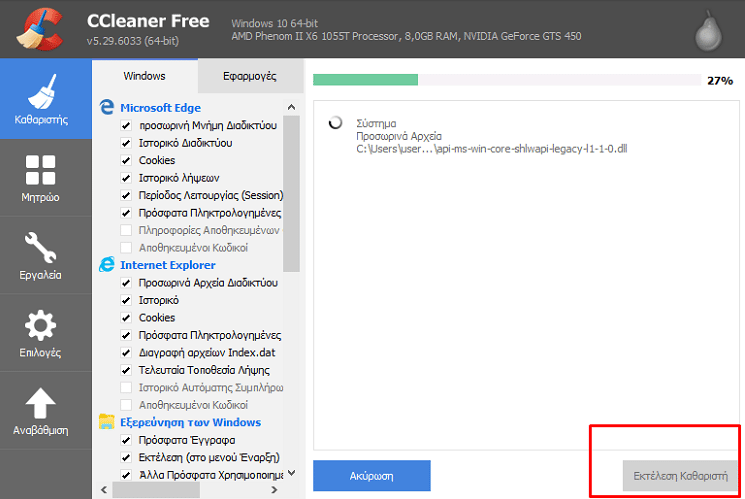Click the Microsoft Edge icon
The image size is (745, 499).
click(107, 107)
